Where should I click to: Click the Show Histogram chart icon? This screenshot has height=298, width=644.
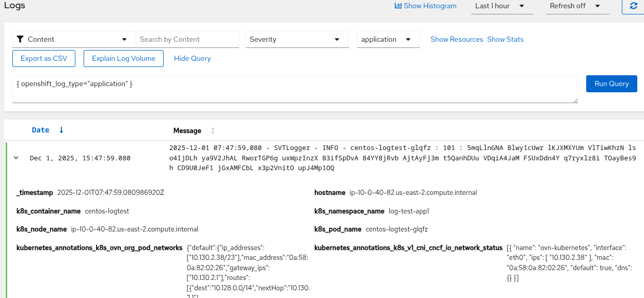398,6
